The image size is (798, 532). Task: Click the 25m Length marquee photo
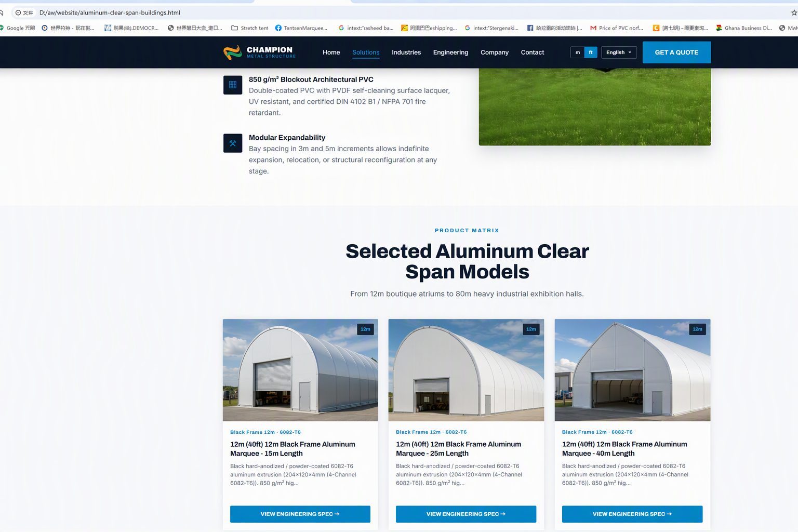coord(466,370)
